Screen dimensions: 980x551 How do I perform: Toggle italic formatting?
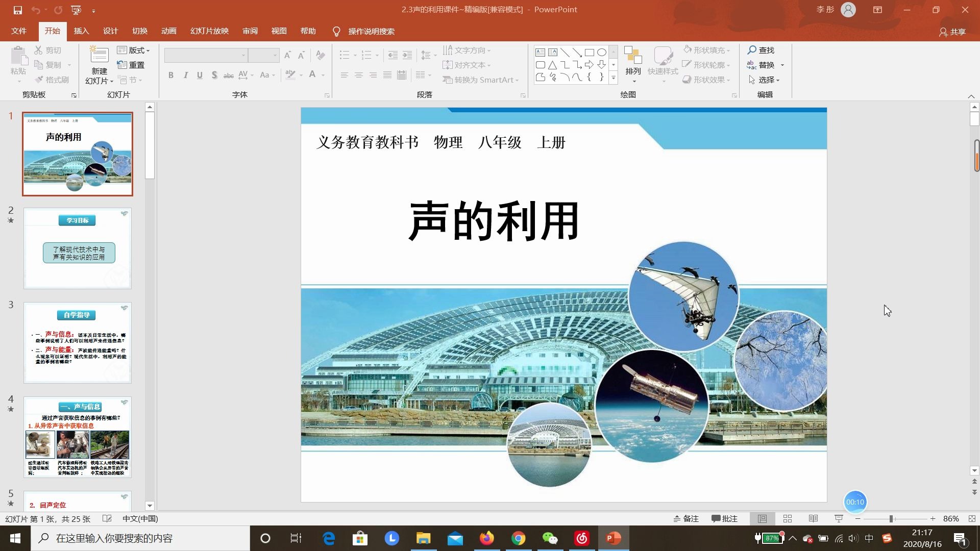(185, 75)
